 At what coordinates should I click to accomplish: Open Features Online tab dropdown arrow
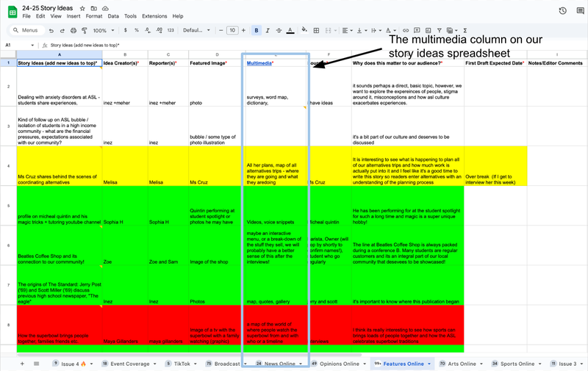(429, 364)
